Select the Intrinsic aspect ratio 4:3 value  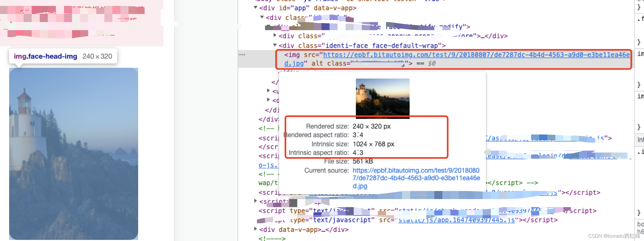tap(358, 153)
